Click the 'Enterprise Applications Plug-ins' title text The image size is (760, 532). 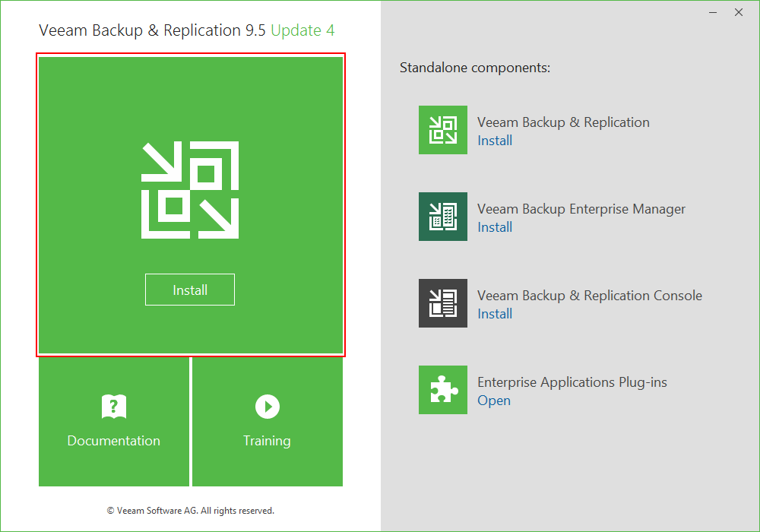(572, 382)
